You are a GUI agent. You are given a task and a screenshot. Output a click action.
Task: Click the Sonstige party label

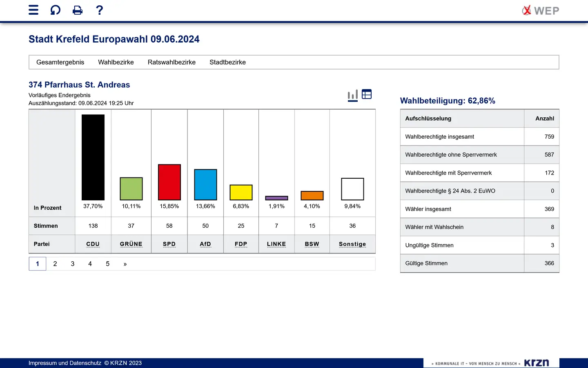pos(352,244)
